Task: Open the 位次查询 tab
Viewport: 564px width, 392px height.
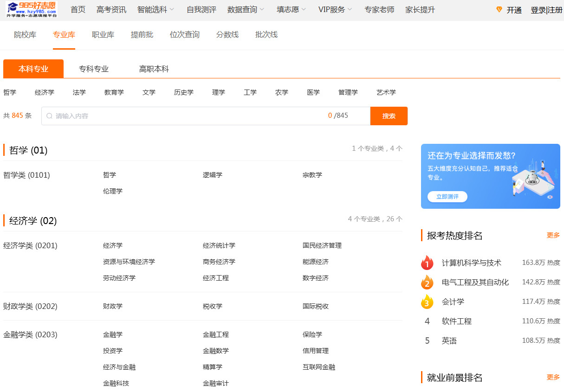Action: [x=185, y=35]
